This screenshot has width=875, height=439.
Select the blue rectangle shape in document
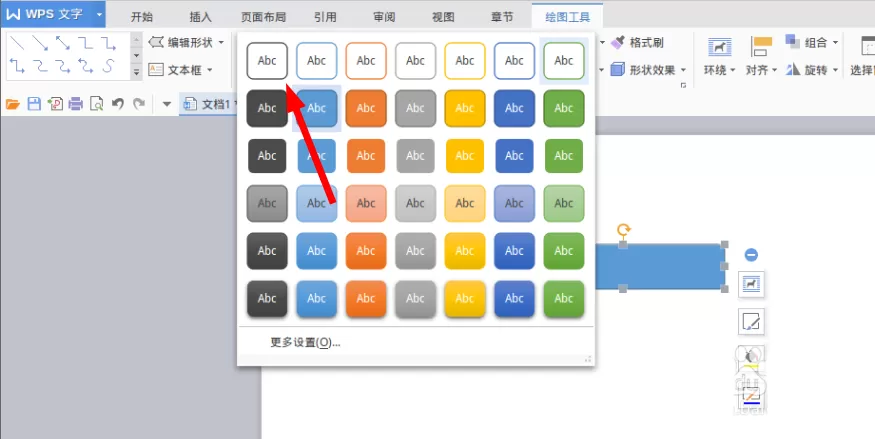660,266
